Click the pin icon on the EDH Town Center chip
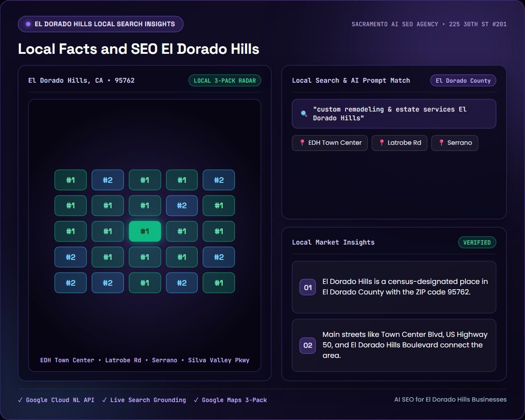Screen dimensions: 525x420 (x=302, y=143)
